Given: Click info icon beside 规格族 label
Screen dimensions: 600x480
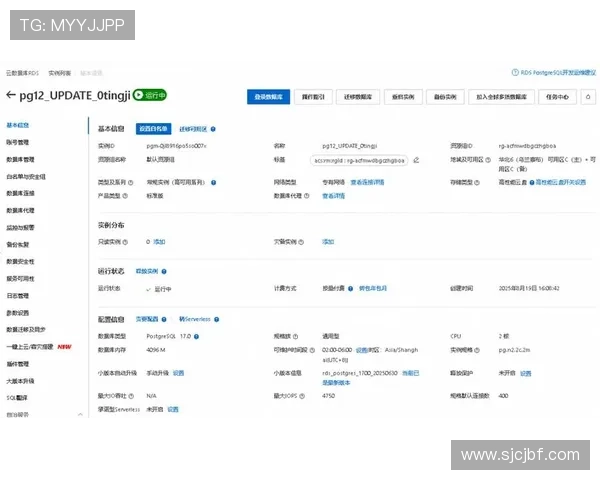Looking at the screenshot, I should [x=295, y=336].
